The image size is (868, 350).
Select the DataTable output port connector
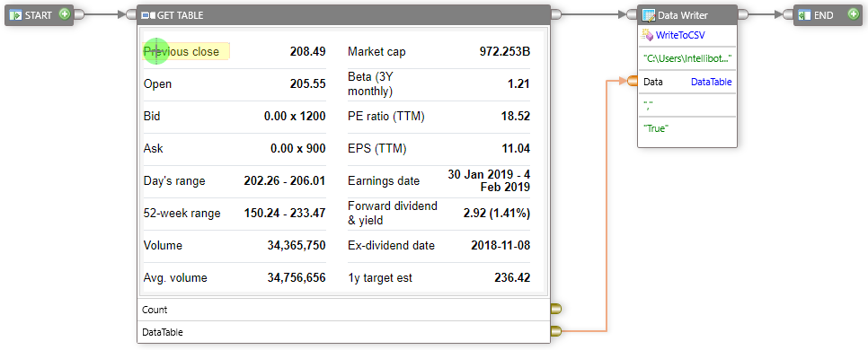point(555,331)
